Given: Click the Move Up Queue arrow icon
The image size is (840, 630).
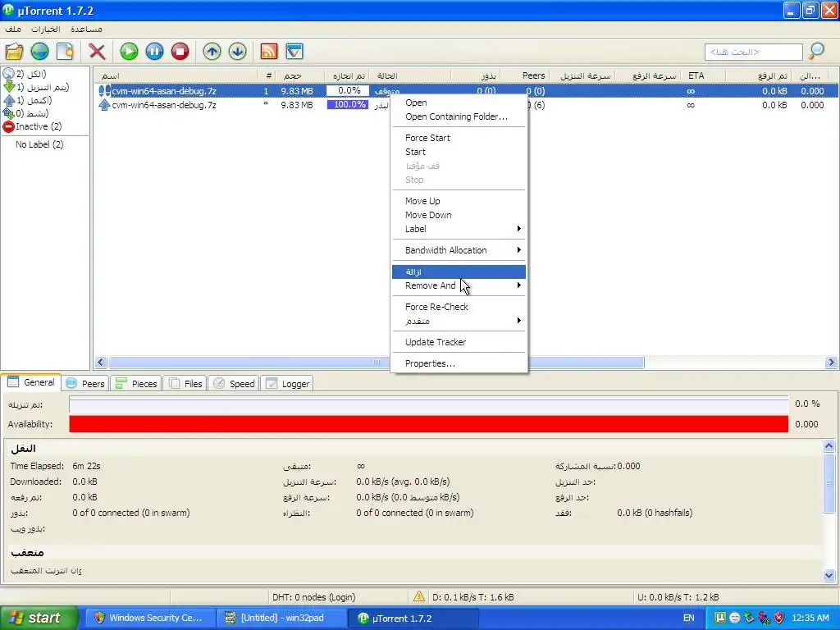Looking at the screenshot, I should coord(212,52).
